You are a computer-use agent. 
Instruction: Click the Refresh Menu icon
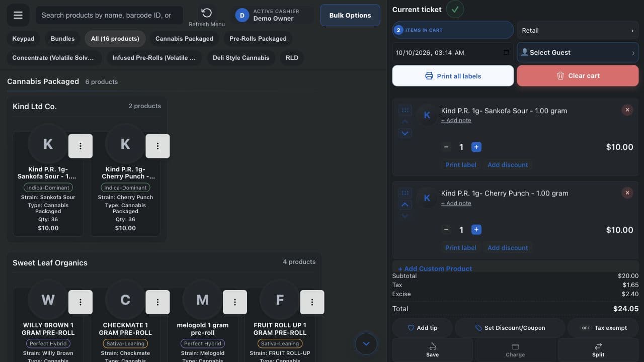click(206, 13)
